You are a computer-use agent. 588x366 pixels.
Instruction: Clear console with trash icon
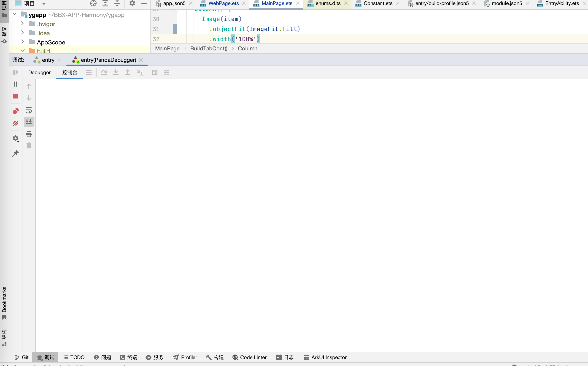pos(29,146)
